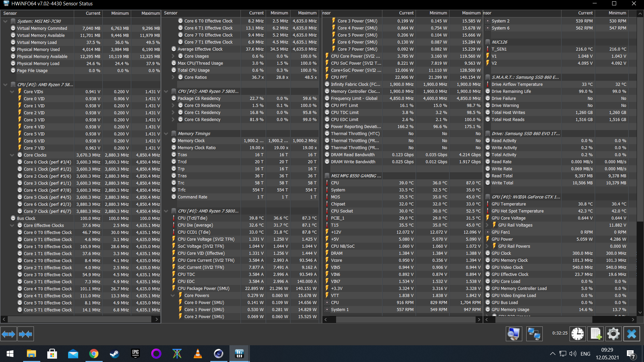
Task: Select the Memory Timings section row
Action: 194,134
